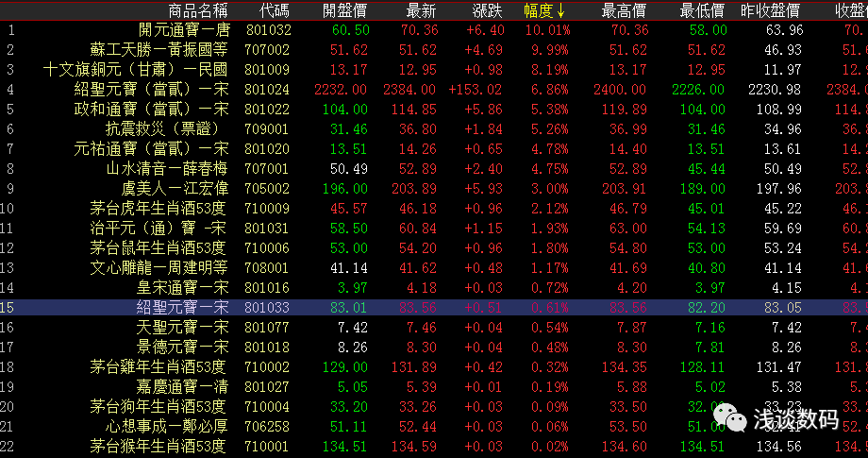Click opening price 196.00
This screenshot has width=868, height=458.
click(345, 189)
